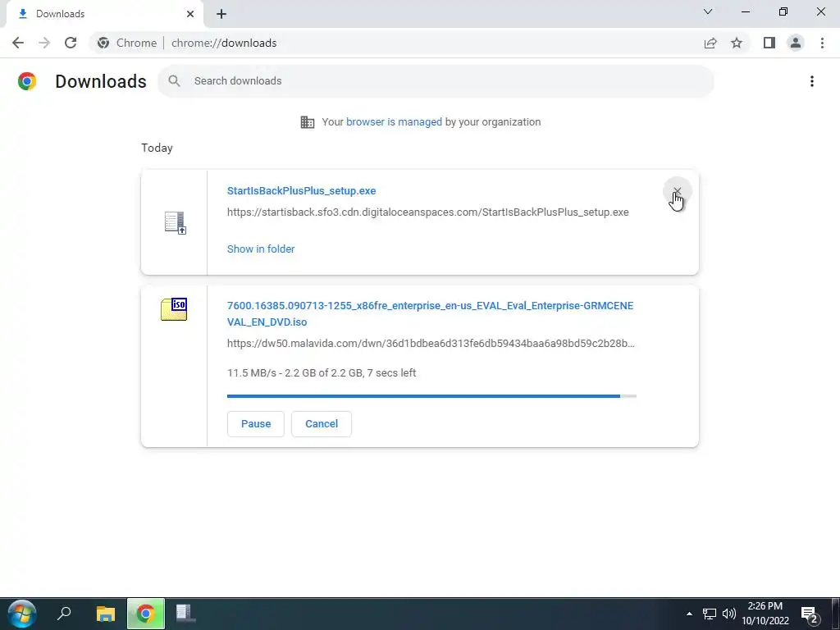Open the Chrome profile avatar menu
This screenshot has height=630, width=840.
tap(796, 43)
